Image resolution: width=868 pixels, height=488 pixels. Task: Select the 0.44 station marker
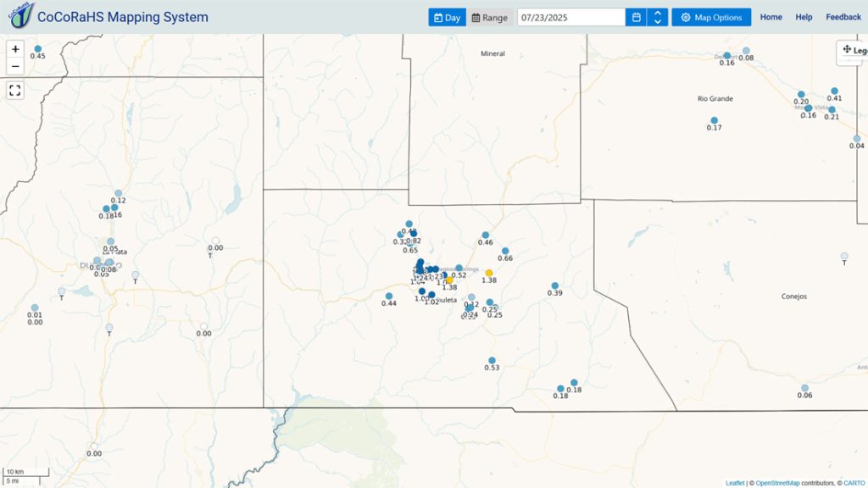click(x=389, y=297)
